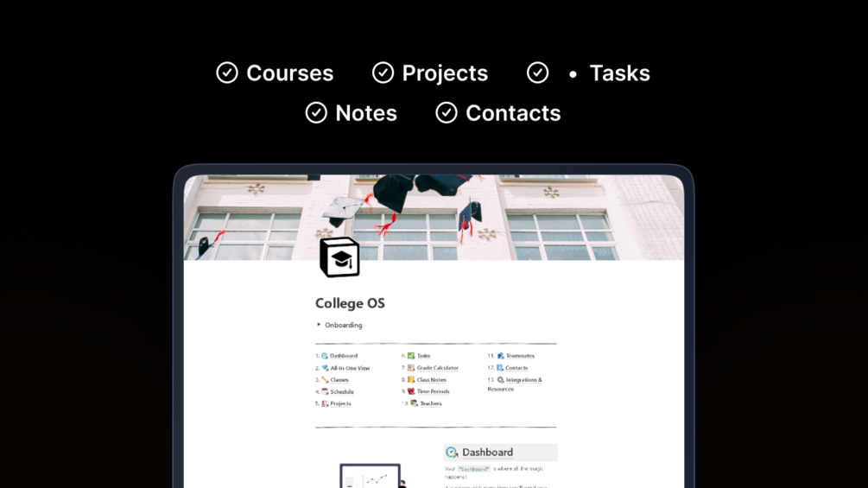Click the Dashboard icon in the link list
Viewport: 868px width, 488px height.
pos(325,356)
